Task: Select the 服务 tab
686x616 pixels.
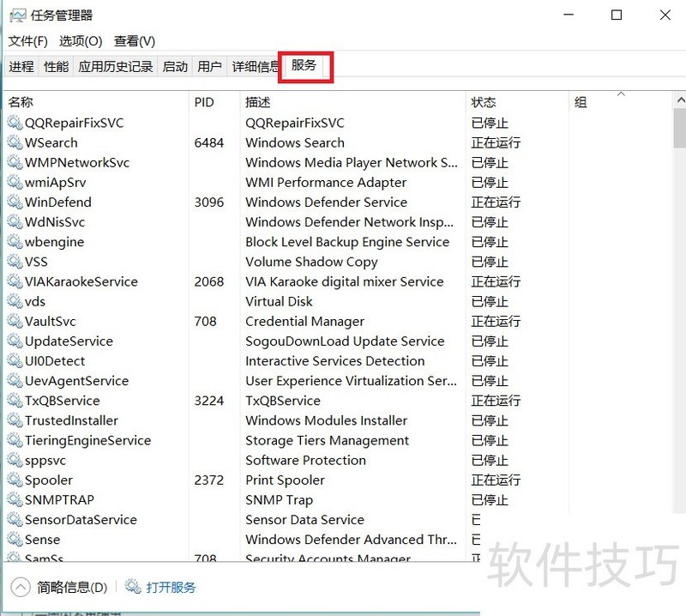Action: [304, 66]
